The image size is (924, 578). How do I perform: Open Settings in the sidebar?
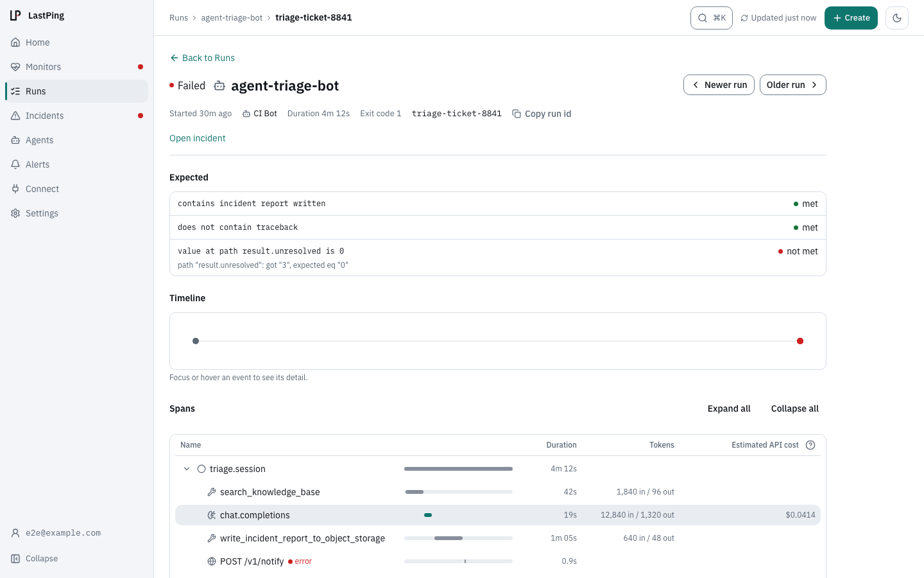tap(76, 213)
